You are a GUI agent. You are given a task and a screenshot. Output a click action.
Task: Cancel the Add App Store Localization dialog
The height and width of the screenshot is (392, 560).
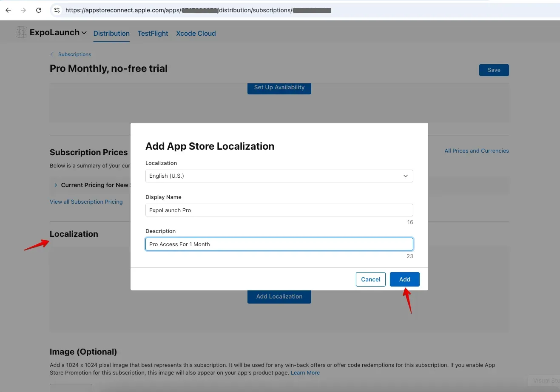click(x=371, y=279)
